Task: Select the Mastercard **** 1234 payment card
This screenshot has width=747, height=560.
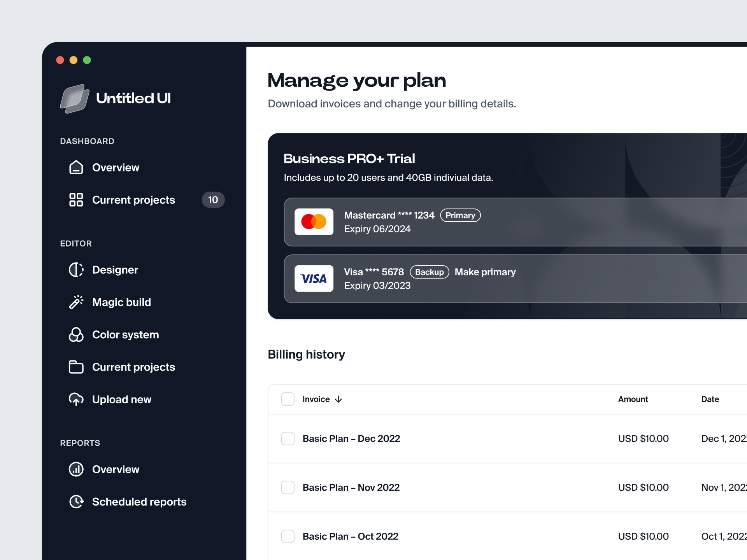Action: 516,222
